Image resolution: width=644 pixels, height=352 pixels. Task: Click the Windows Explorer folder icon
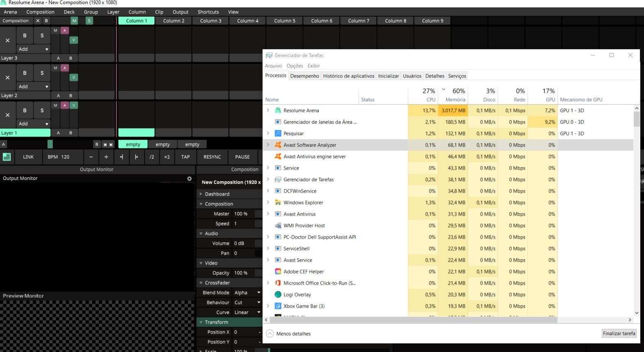pos(278,202)
